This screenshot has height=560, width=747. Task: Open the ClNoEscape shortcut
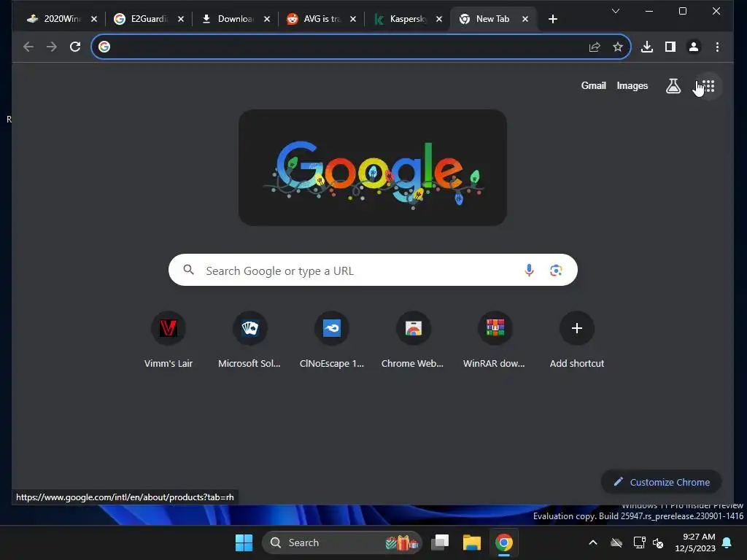pyautogui.click(x=332, y=340)
